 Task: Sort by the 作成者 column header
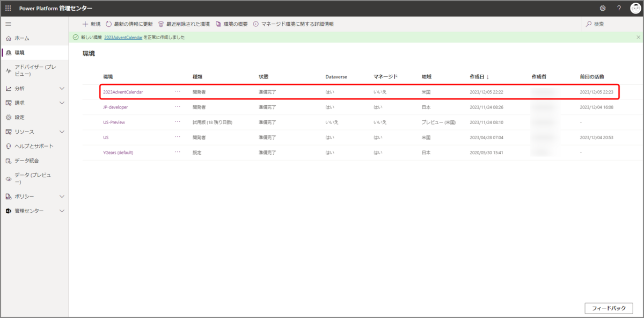click(x=539, y=77)
